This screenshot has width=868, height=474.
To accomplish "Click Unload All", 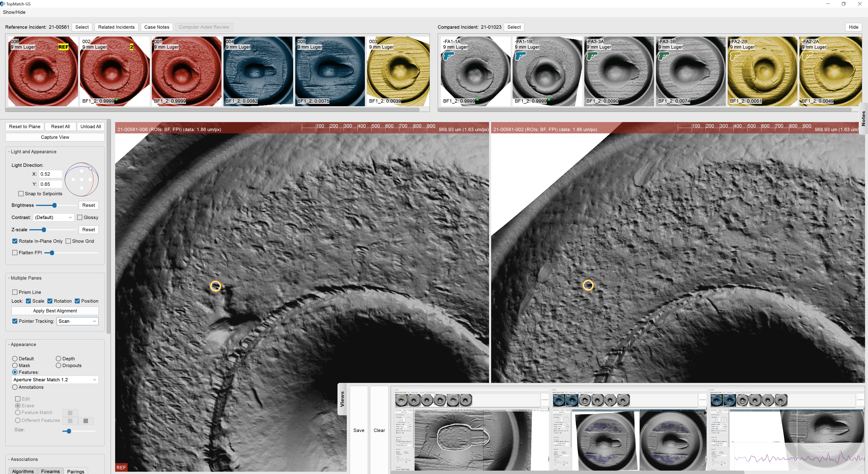I will (91, 127).
